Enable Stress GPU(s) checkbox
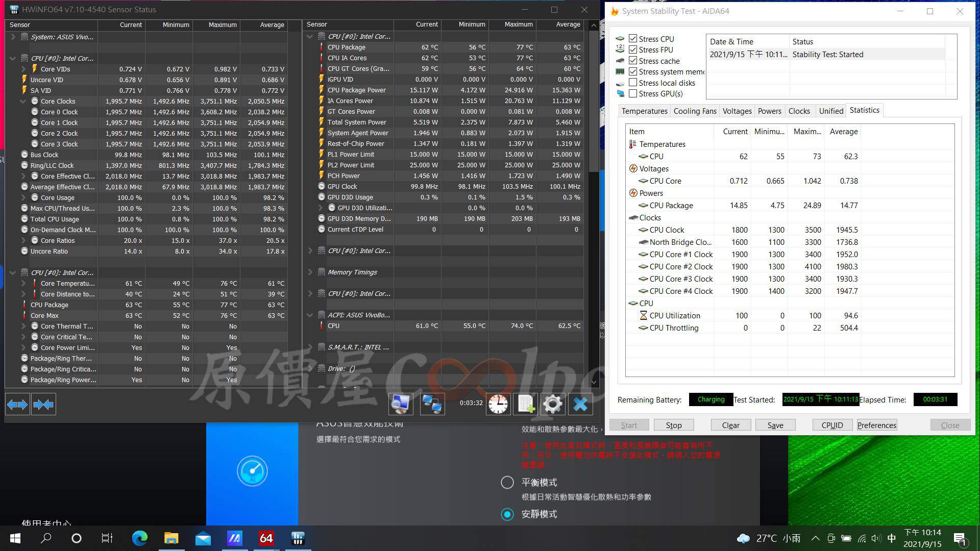This screenshot has width=980, height=551. pyautogui.click(x=633, y=93)
